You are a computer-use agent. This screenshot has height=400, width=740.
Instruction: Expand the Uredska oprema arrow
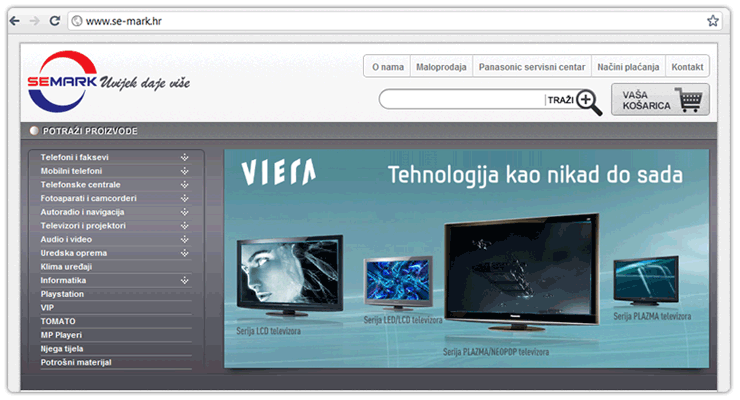pos(185,253)
